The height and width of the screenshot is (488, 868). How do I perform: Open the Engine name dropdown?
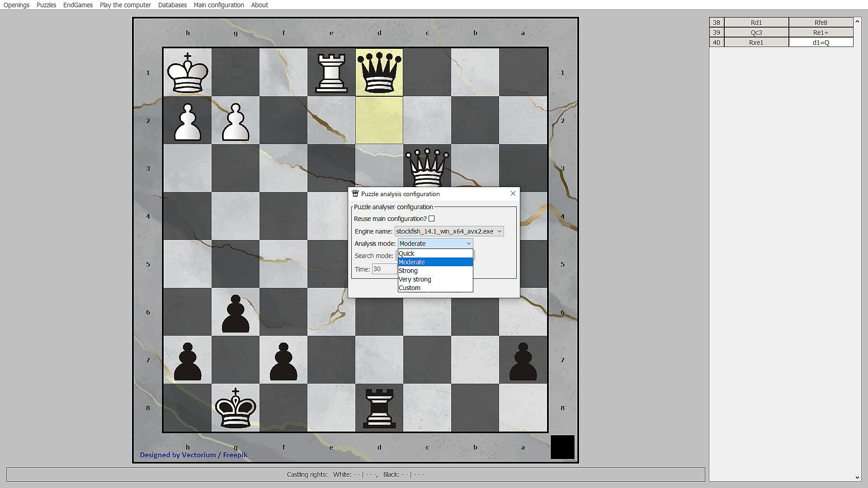(449, 231)
